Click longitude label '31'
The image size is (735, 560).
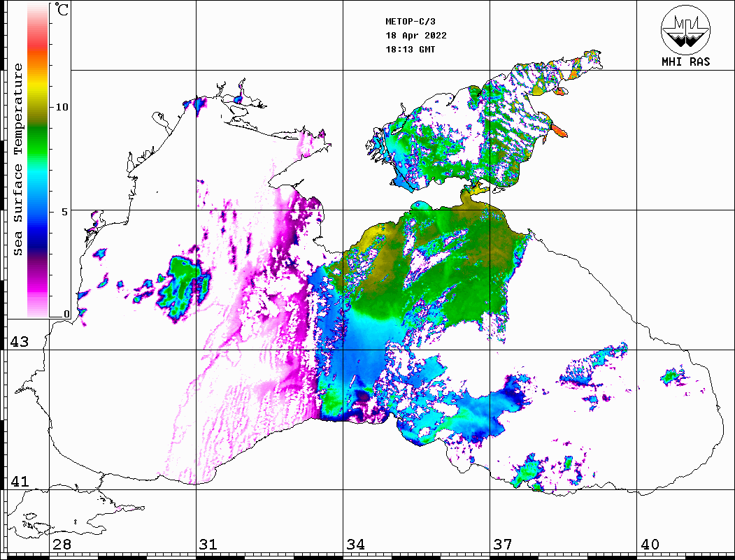(x=208, y=544)
